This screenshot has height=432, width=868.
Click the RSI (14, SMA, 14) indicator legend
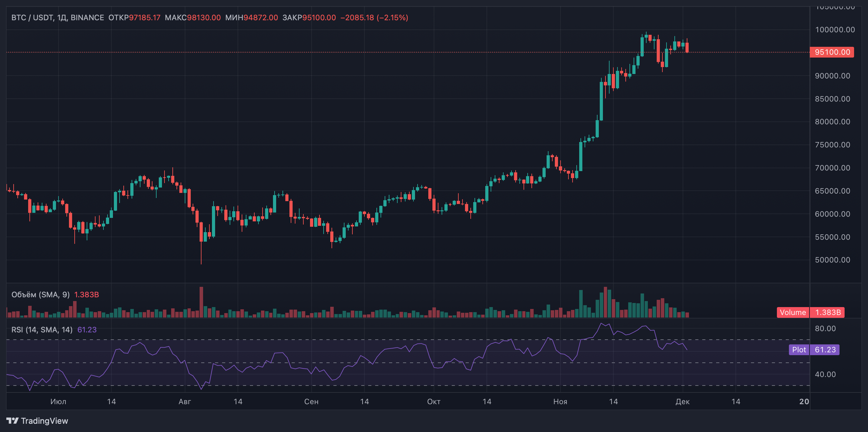[42, 330]
